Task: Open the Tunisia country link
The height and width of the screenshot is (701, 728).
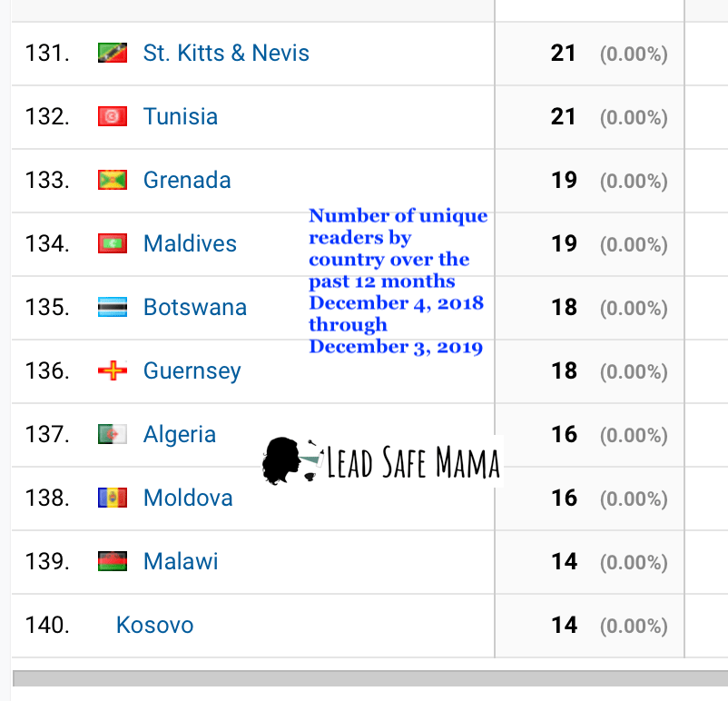Action: coord(181,117)
